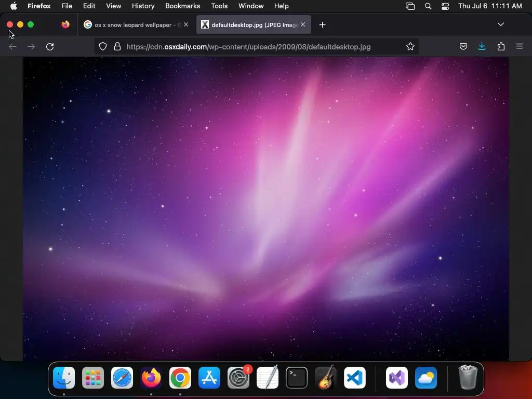Open the Apple menu
This screenshot has height=399, width=532.
point(14,6)
